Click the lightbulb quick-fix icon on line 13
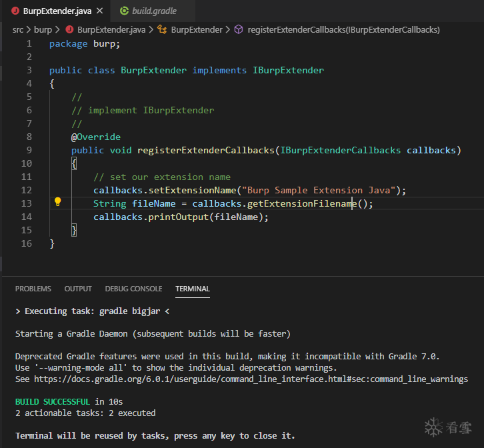The width and height of the screenshot is (484, 448). click(58, 202)
